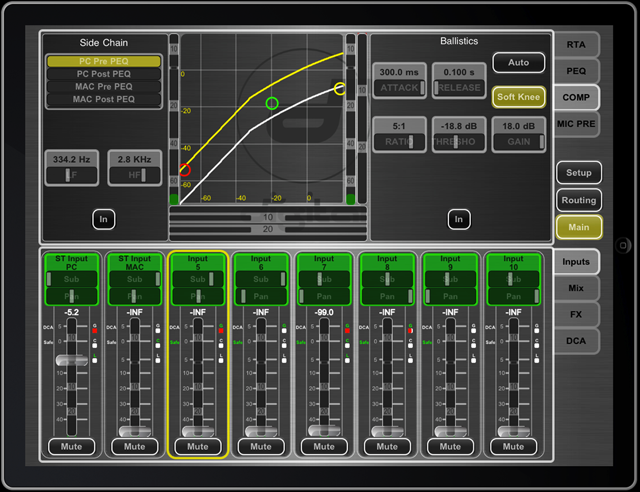Disable the Soft Knee option

click(x=518, y=97)
